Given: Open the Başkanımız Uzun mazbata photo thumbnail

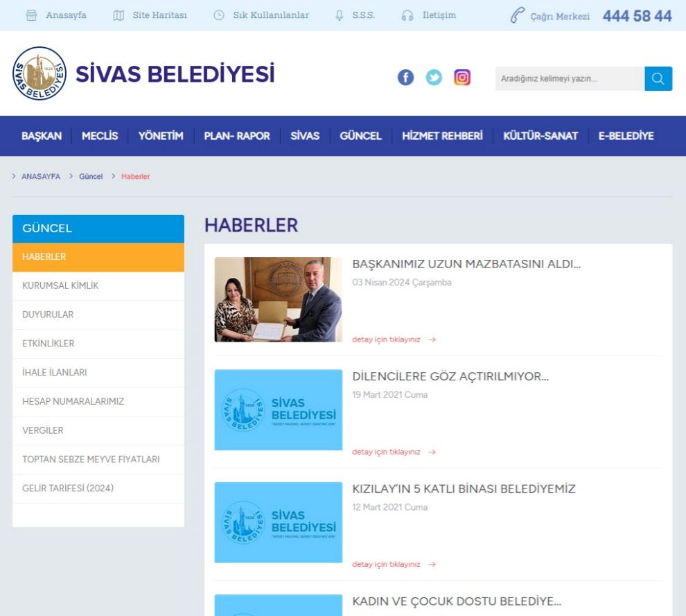Looking at the screenshot, I should (278, 299).
